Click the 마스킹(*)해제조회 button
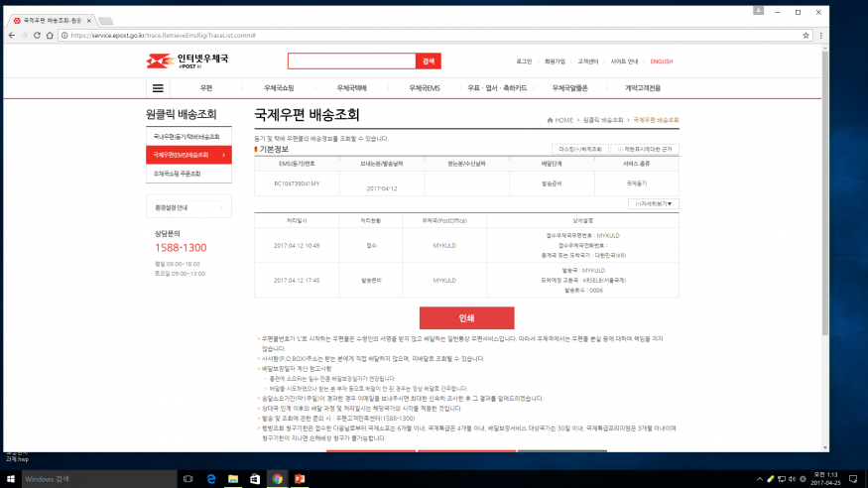Image resolution: width=868 pixels, height=488 pixels. coord(580,150)
